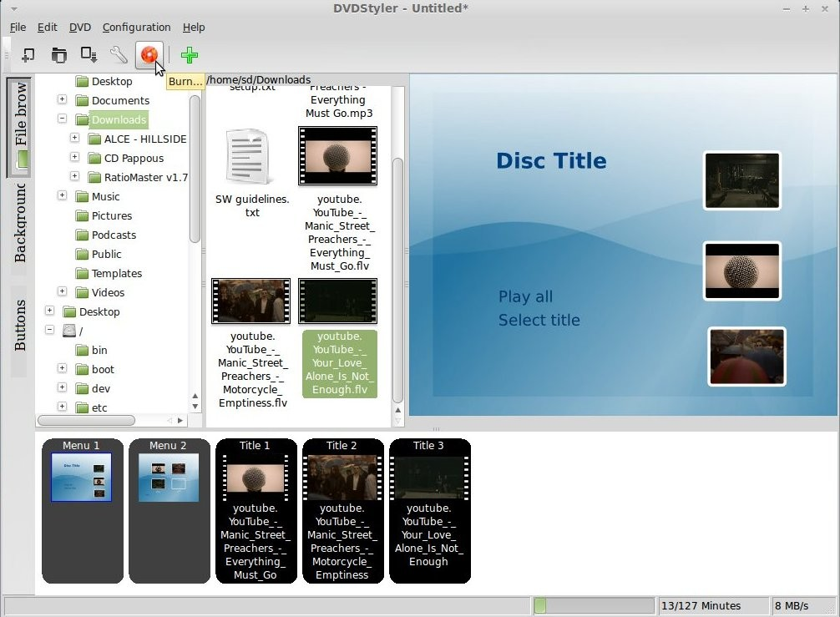Expand the Music folder

point(62,195)
